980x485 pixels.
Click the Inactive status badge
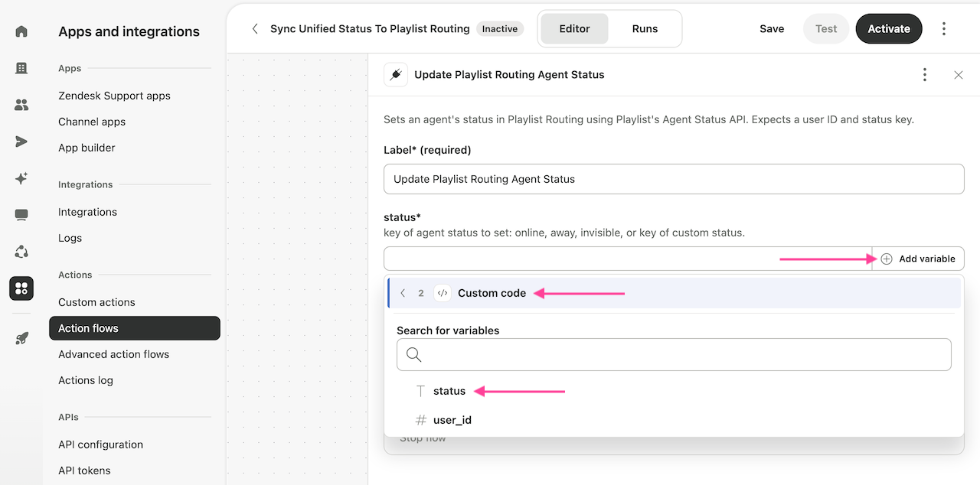point(500,29)
